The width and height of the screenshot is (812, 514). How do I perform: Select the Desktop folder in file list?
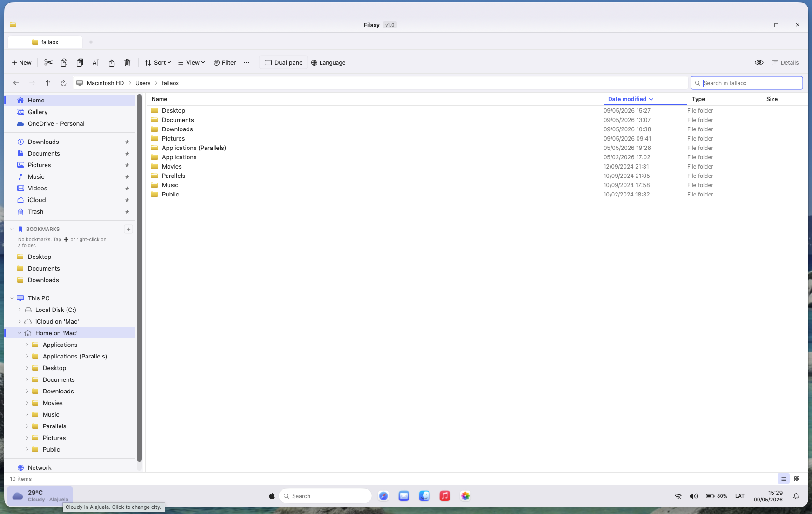477,110
